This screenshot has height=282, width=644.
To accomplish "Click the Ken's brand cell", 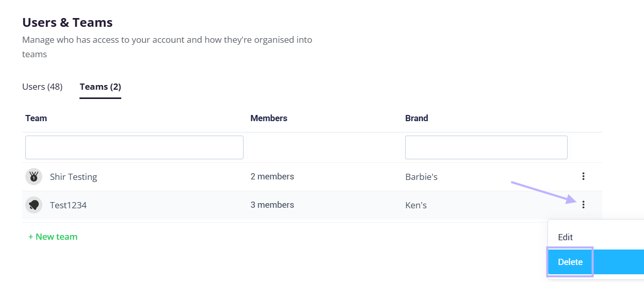I will (416, 205).
